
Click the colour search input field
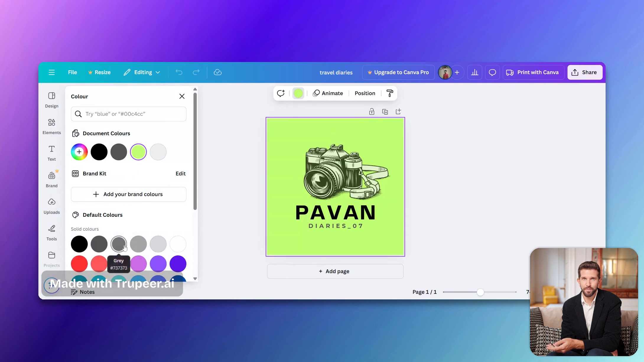pos(128,114)
